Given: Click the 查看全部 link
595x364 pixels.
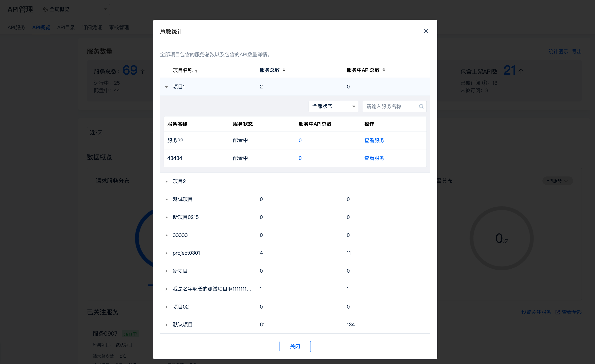Looking at the screenshot, I should pyautogui.click(x=571, y=312).
